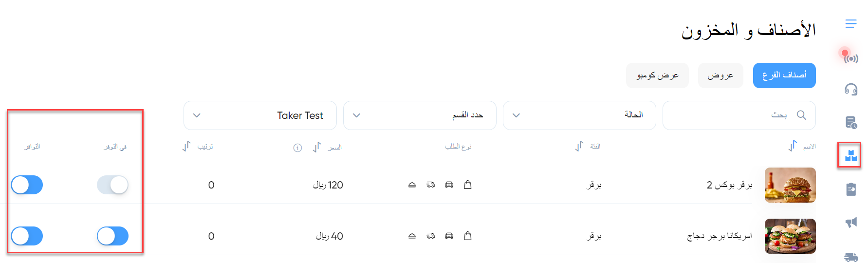Toggle في التوفر switch for امريكانا برجر دجاج
Image resolution: width=868 pixels, height=263 pixels.
coord(112,236)
